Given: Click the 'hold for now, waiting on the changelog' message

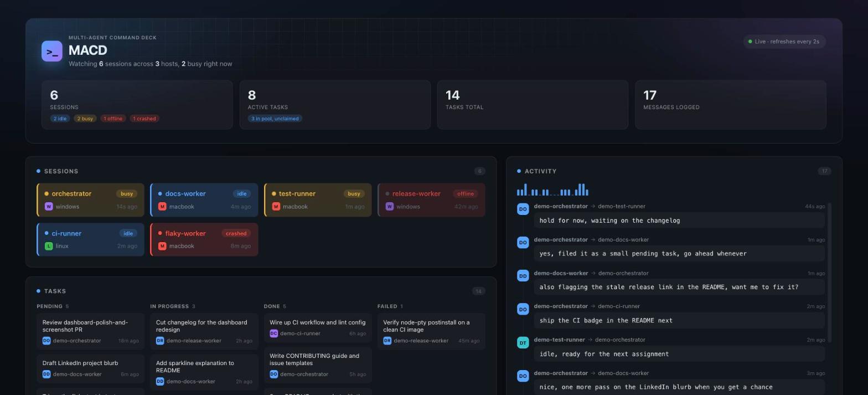Looking at the screenshot, I should [679, 220].
